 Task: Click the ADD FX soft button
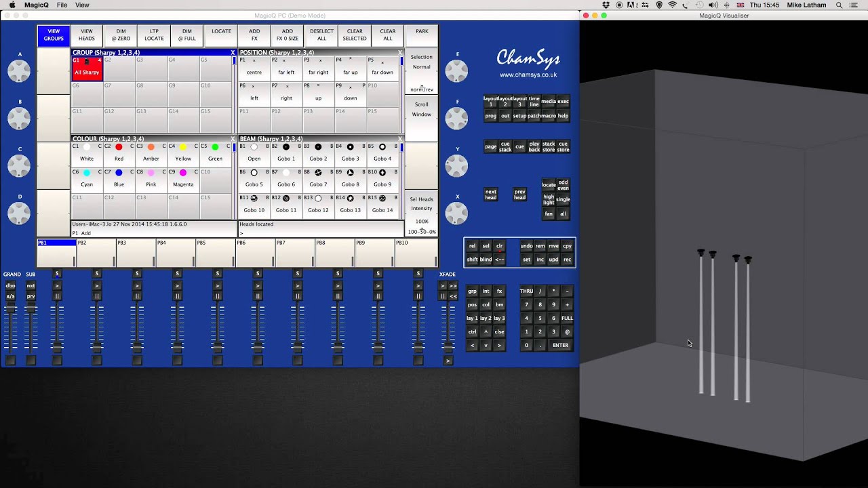[x=254, y=35]
